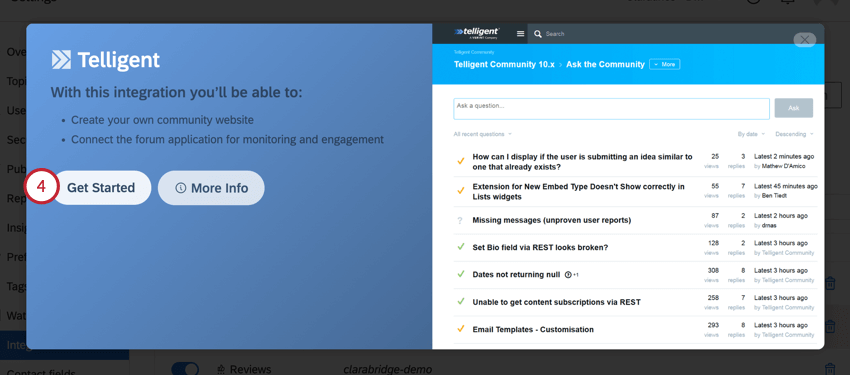This screenshot has width=850, height=375.
Task: Click the question mark status icon for Missing messages
Action: click(461, 221)
